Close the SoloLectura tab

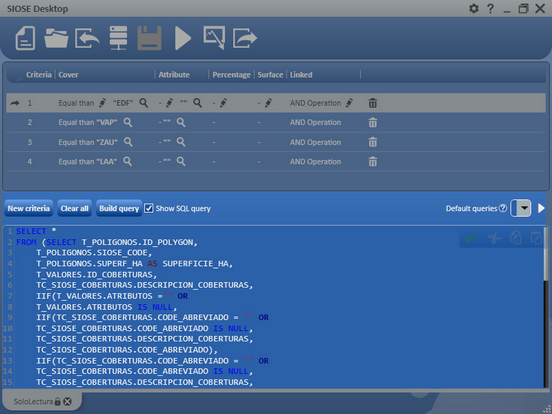pyautogui.click(x=68, y=401)
